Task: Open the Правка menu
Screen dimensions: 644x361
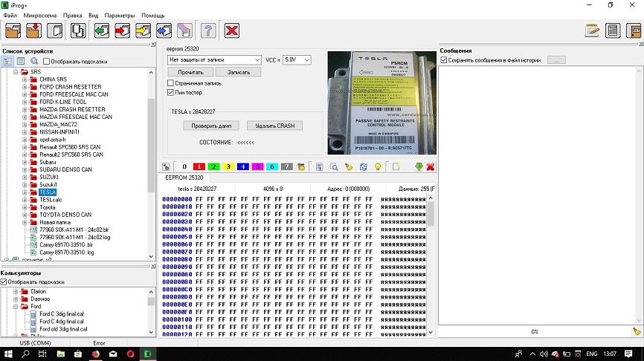Action: click(x=72, y=15)
